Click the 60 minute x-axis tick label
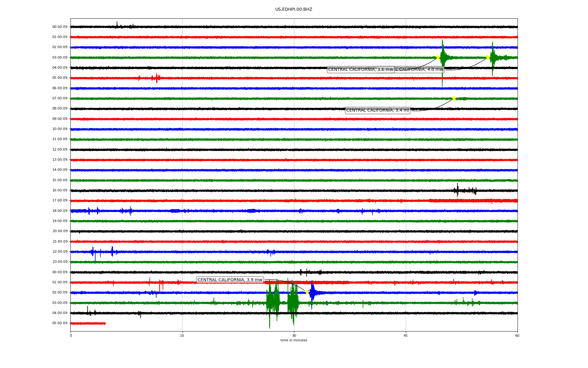The image size is (588, 368). 517,335
